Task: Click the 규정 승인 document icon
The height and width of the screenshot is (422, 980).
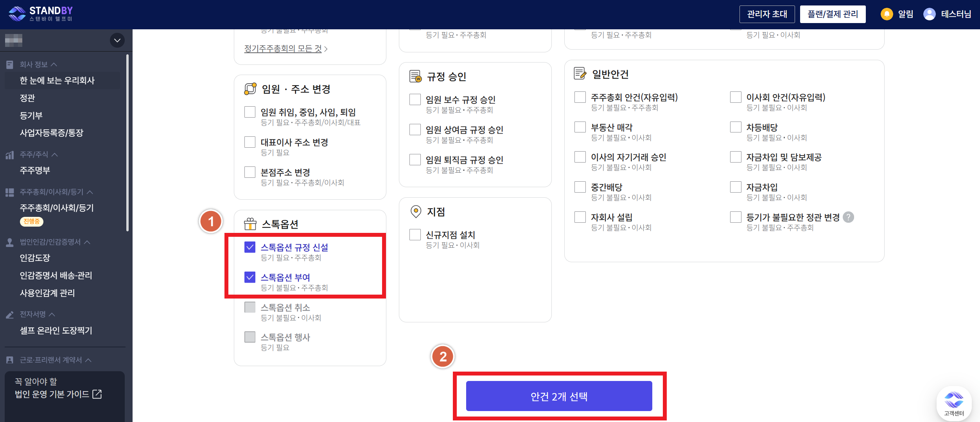Action: [415, 76]
